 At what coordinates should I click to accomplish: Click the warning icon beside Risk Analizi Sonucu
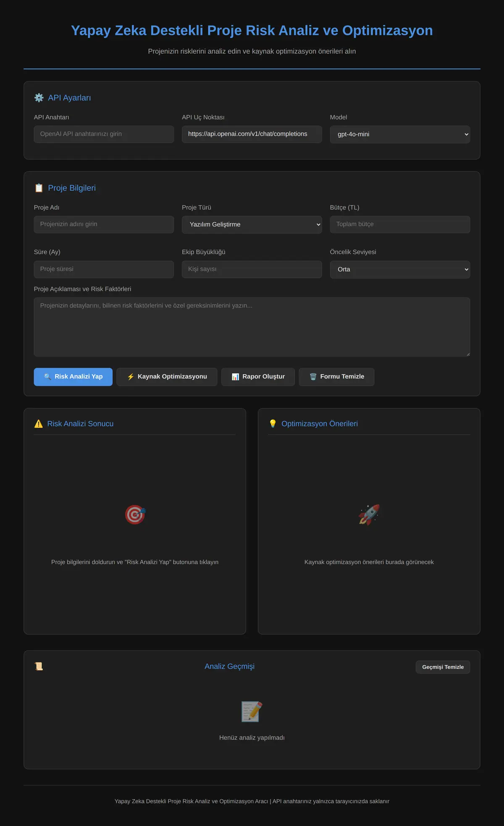(39, 424)
